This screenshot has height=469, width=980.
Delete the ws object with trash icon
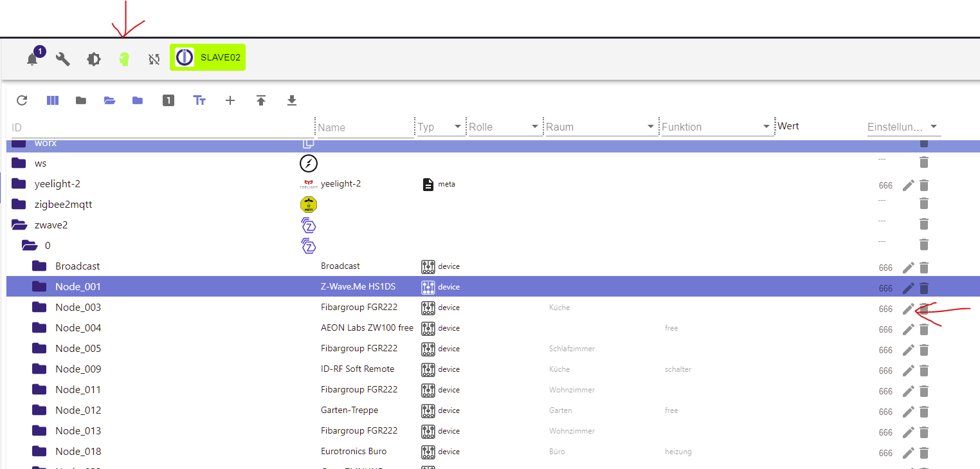924,162
